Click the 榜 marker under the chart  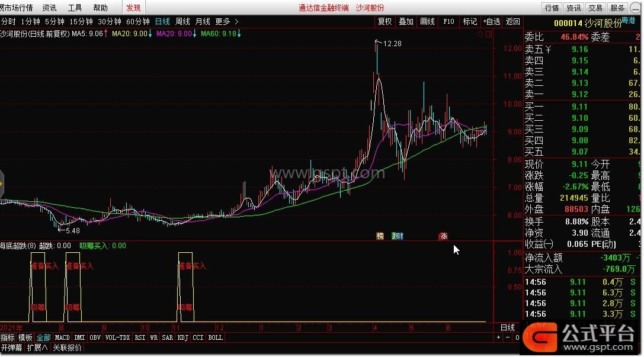click(x=380, y=236)
